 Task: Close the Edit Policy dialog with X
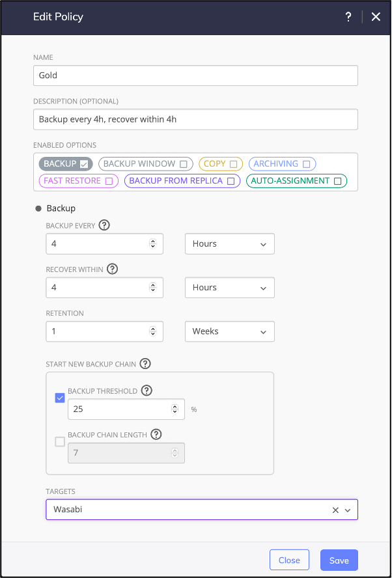[376, 17]
